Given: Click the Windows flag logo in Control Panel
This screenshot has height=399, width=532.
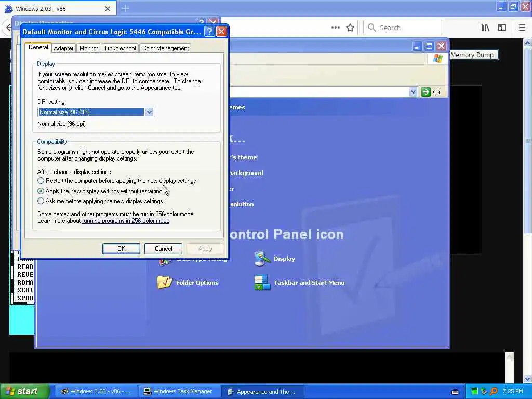Looking at the screenshot, I should [x=437, y=58].
